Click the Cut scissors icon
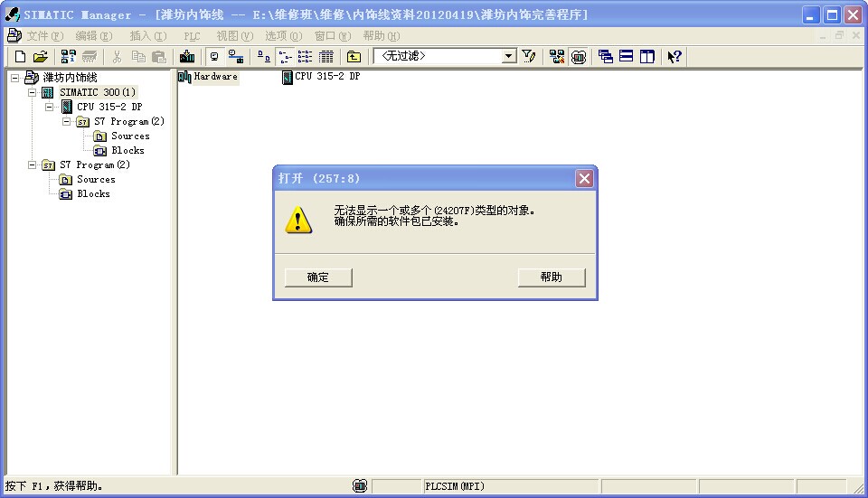This screenshot has width=868, height=498. (117, 56)
